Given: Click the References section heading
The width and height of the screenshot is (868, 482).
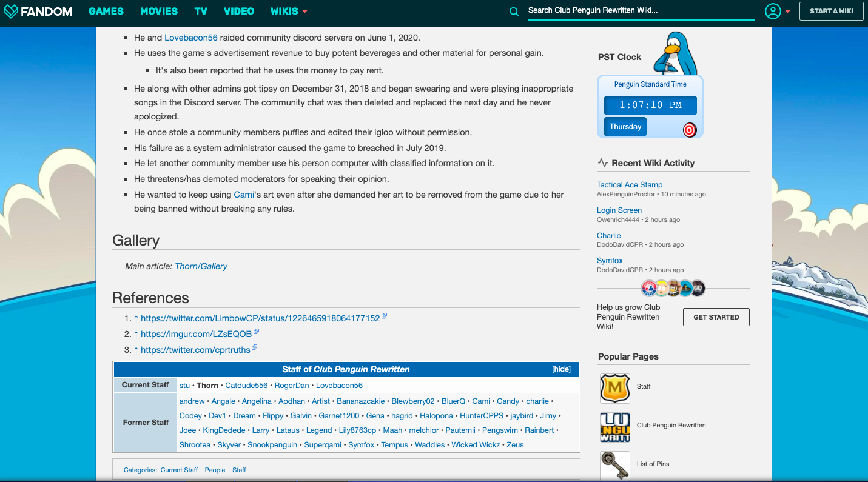Looking at the screenshot, I should click(x=150, y=298).
